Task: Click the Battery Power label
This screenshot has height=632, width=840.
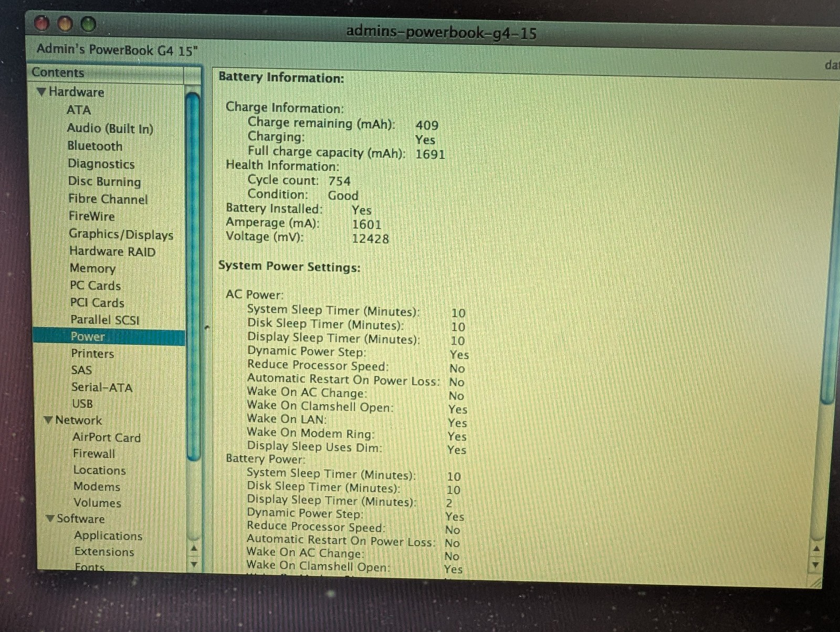Action: (x=265, y=459)
